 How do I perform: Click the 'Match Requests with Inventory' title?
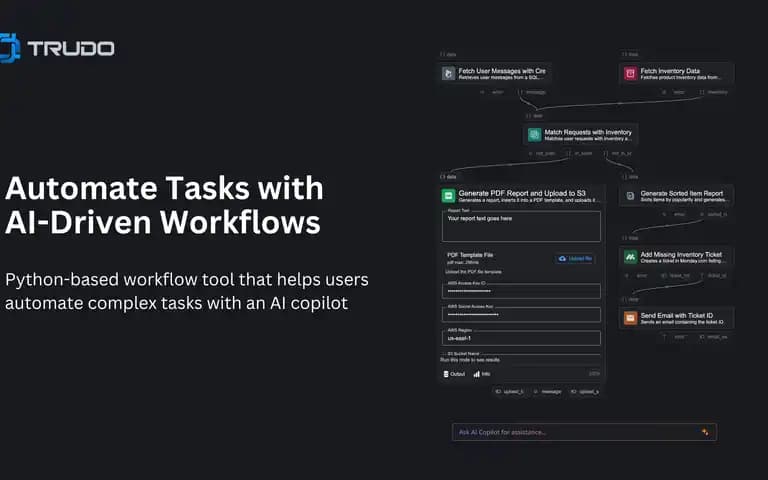point(588,132)
